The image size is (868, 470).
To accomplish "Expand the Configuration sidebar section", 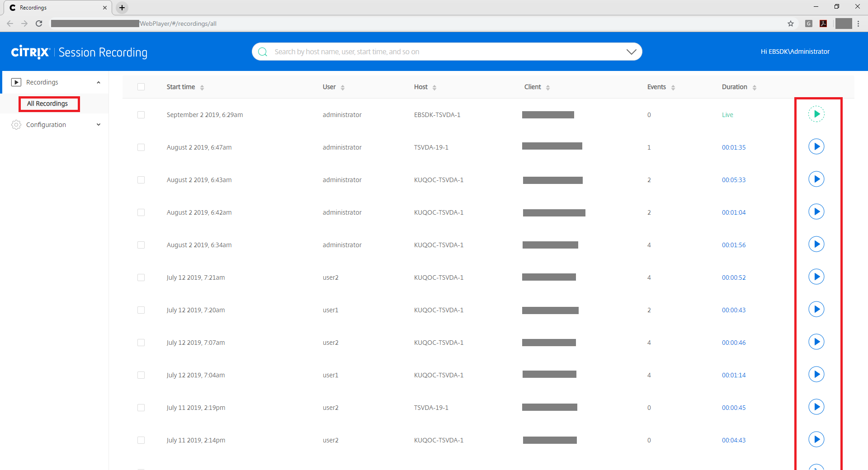I will [99, 125].
